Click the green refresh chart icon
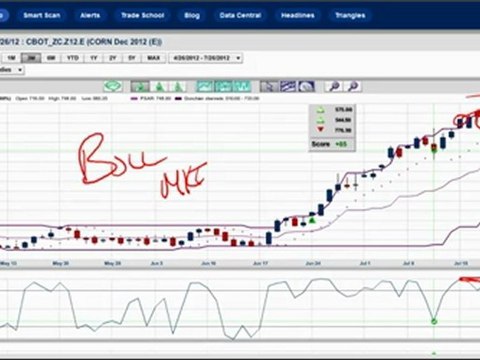This screenshot has width=480, height=360. (113, 87)
